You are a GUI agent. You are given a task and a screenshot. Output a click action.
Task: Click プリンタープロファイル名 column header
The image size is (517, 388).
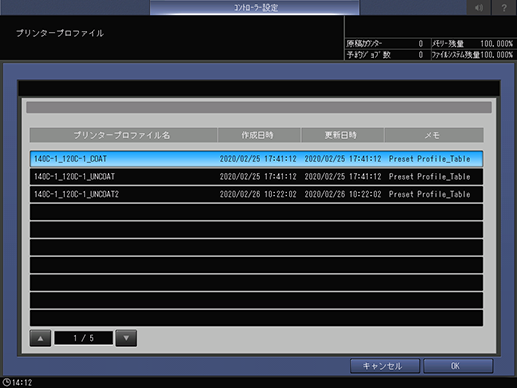pyautogui.click(x=123, y=135)
